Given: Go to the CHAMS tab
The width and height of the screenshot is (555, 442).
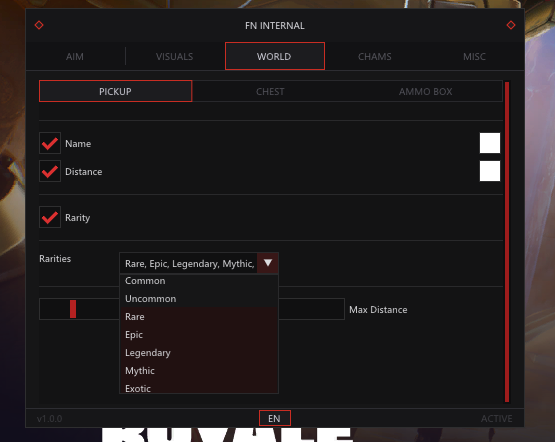Looking at the screenshot, I should [x=374, y=57].
